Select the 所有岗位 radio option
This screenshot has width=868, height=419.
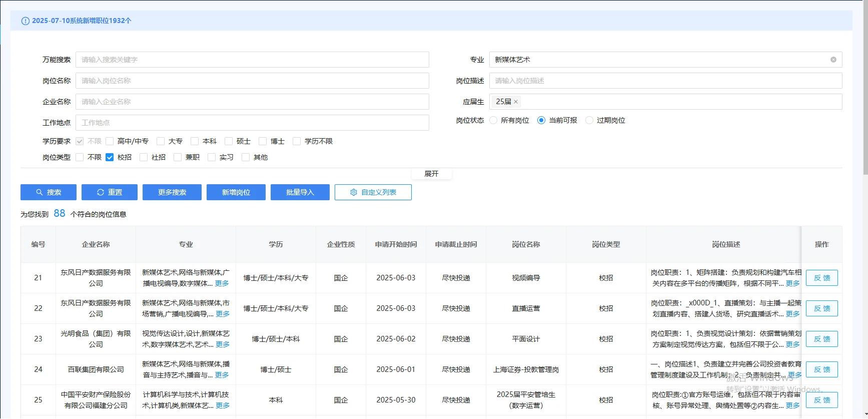click(x=493, y=120)
